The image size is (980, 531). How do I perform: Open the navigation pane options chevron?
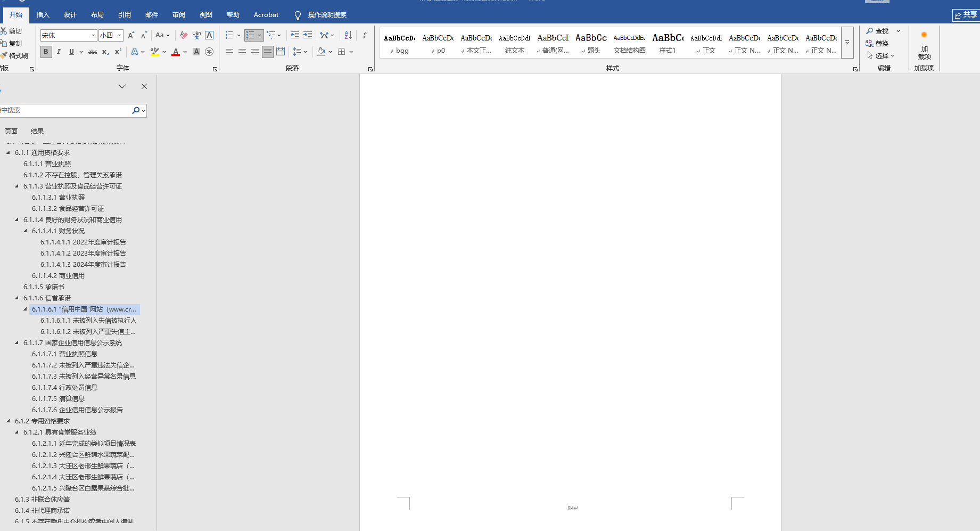coord(122,86)
